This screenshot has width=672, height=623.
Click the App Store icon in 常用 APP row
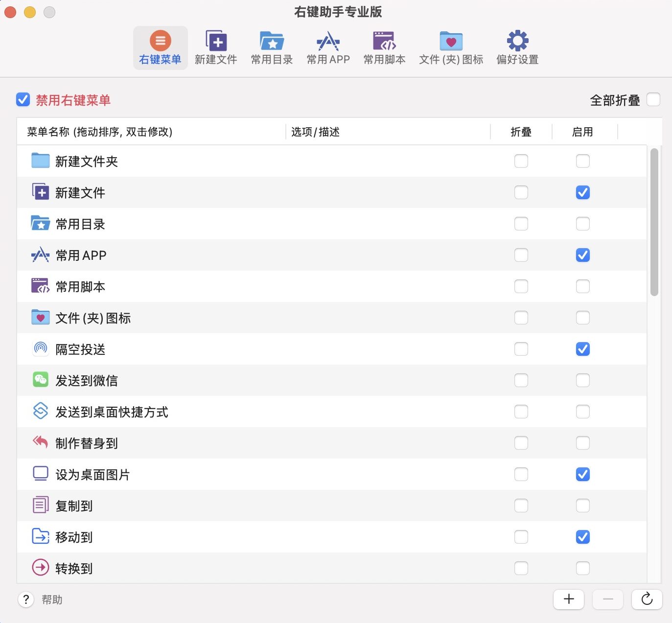coord(41,254)
